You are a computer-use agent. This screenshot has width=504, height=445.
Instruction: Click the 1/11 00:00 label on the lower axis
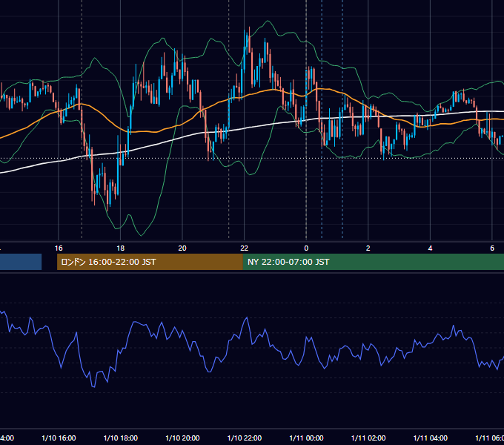coord(306,438)
